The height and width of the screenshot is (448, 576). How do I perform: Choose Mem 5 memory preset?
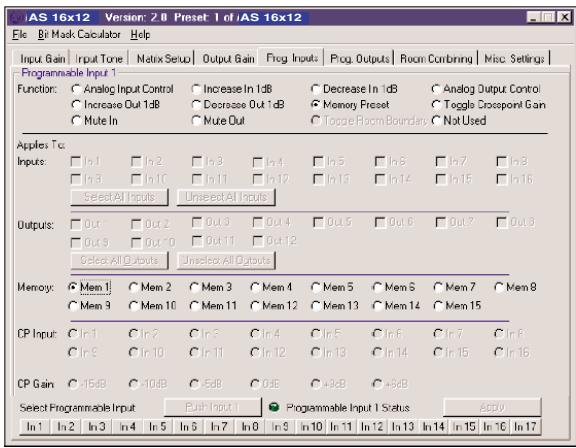pos(332,287)
